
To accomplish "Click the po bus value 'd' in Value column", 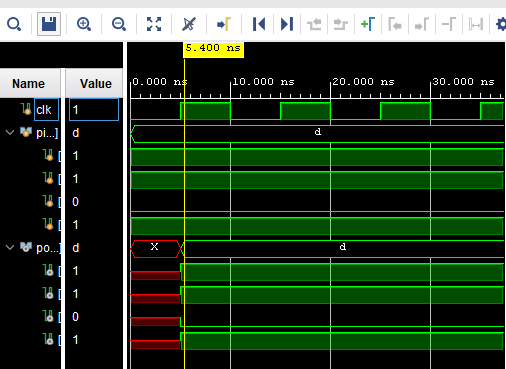I will 76,248.
